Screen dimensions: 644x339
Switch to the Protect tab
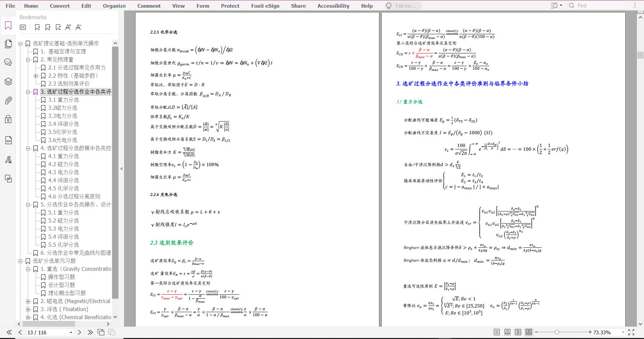230,6
